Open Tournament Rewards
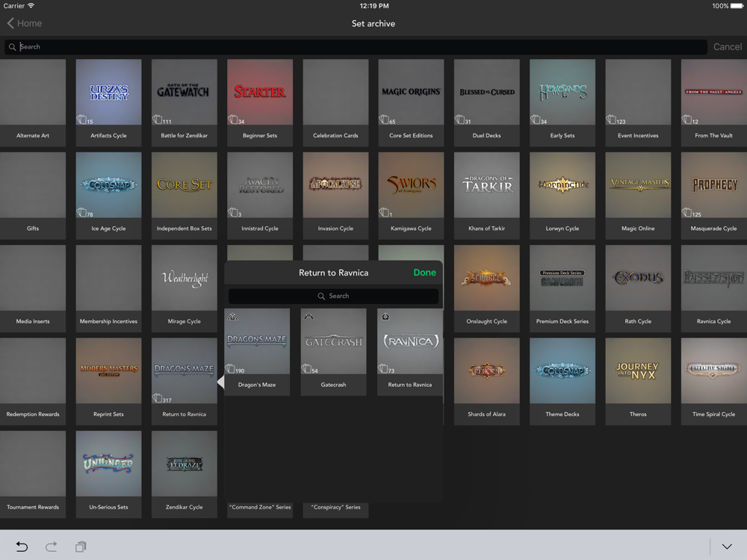This screenshot has height=560, width=747. [33, 474]
